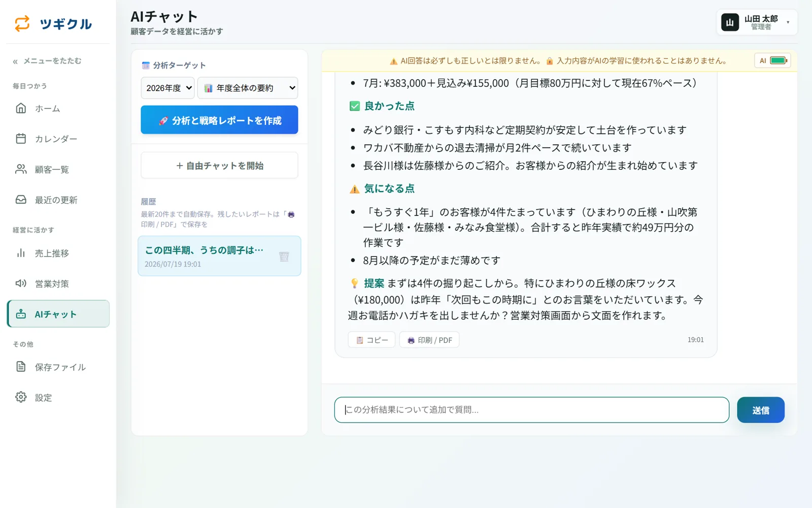Click the 気になる点 heading
812x508 pixels.
pos(389,189)
